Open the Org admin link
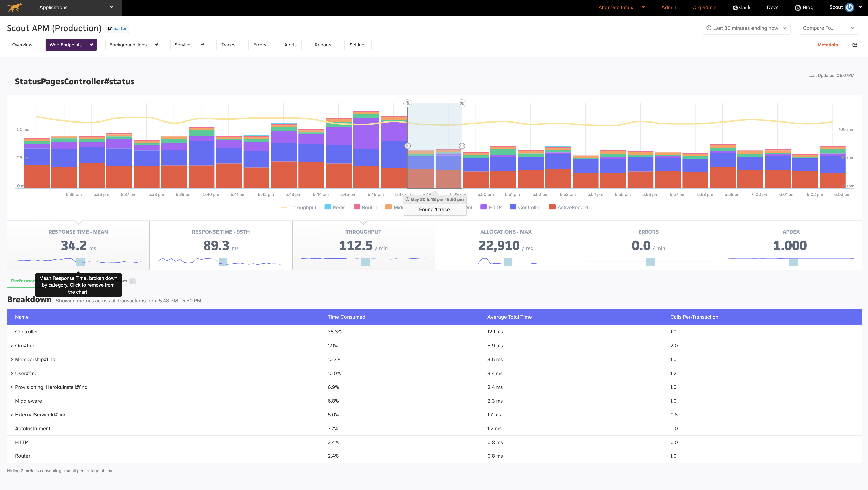The image size is (868, 490). (x=704, y=7)
